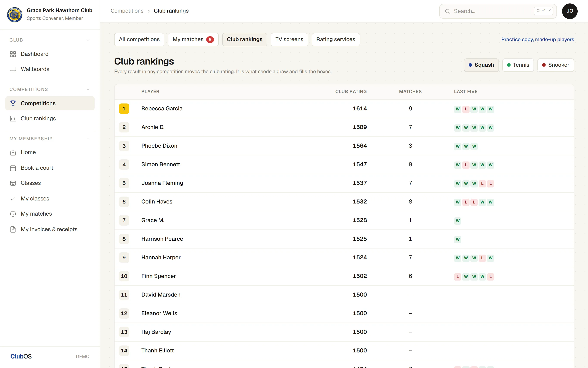Screen dimensions: 588x368
Task: Click the rank 1 gold badge
Action: (x=124, y=108)
